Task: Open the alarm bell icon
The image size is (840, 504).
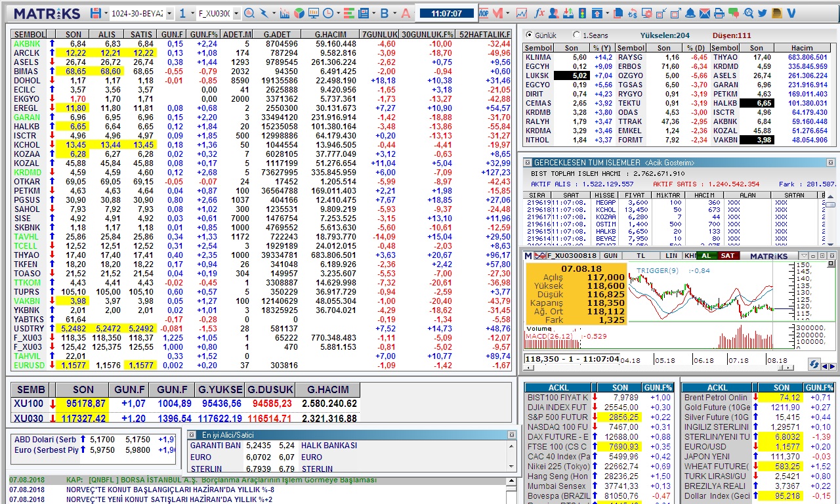Action: 690,13
